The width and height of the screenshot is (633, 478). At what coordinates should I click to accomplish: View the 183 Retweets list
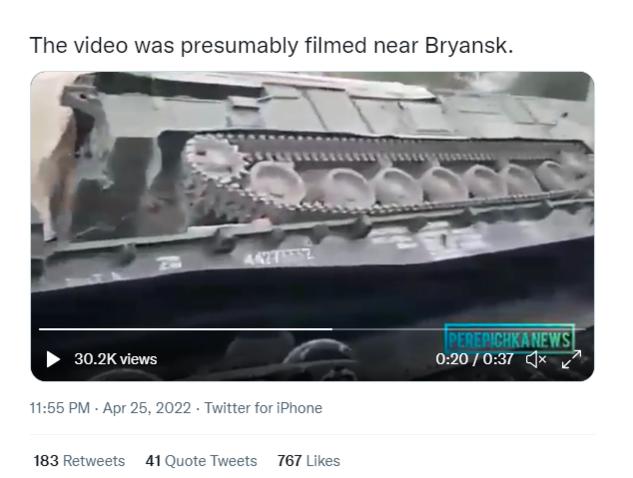(x=79, y=461)
